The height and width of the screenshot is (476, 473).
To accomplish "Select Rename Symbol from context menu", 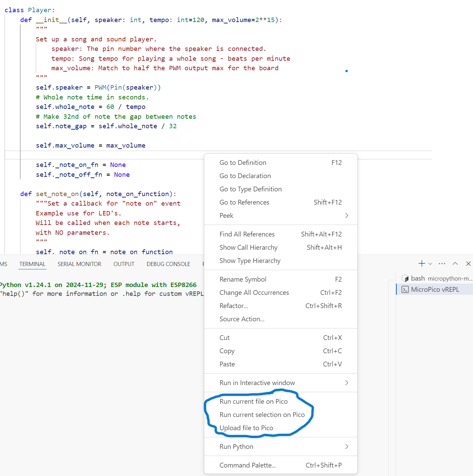I will (243, 279).
